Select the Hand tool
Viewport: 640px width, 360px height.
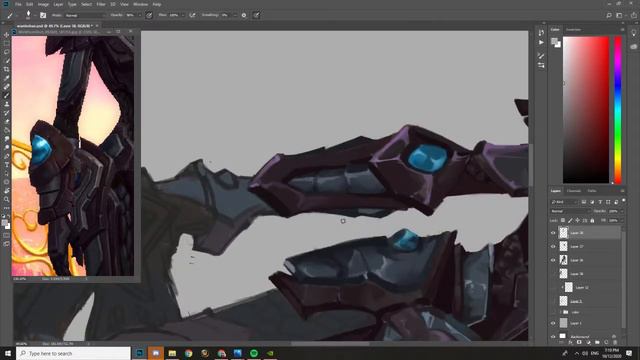[x=7, y=190]
